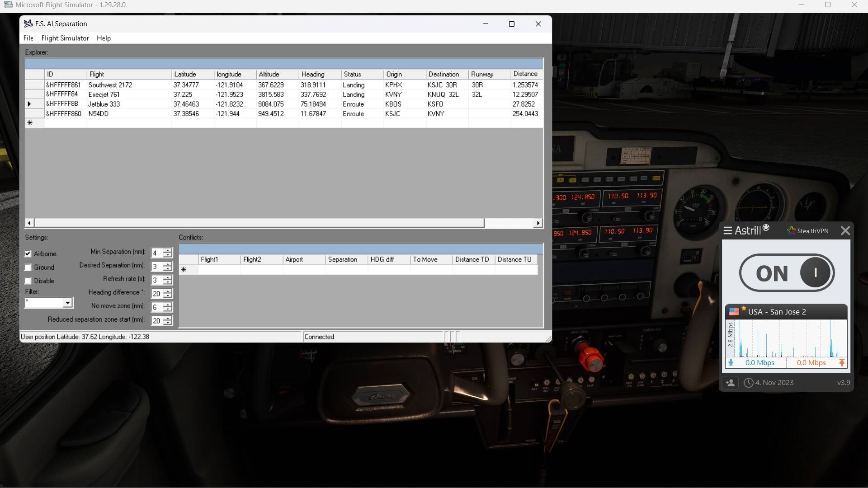Click the orange upload speed arrow icon

(841, 363)
